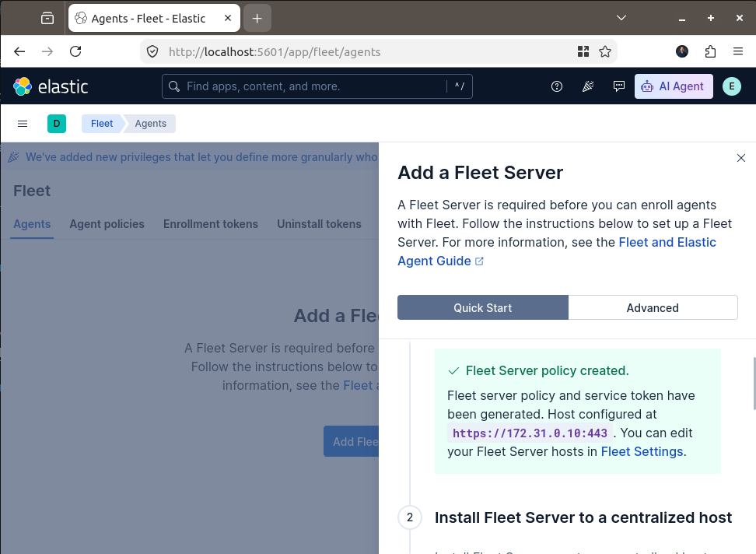Open the Uninstall tokens tab

pos(319,224)
